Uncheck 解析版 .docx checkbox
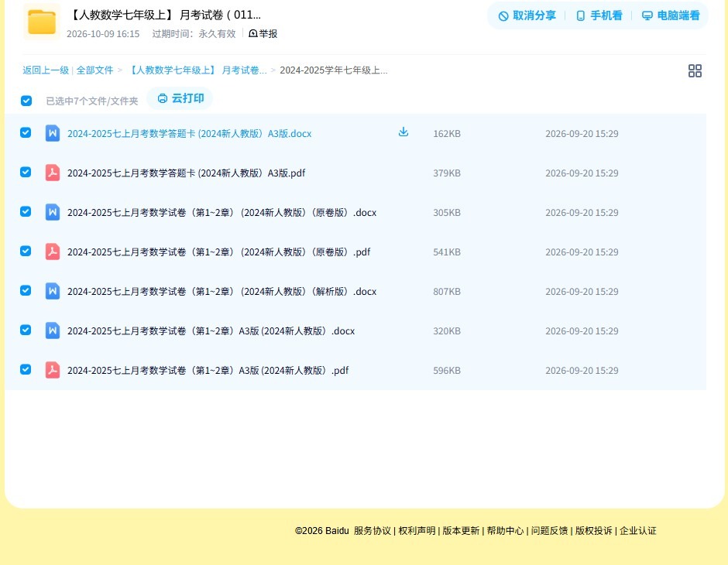 click(x=26, y=290)
